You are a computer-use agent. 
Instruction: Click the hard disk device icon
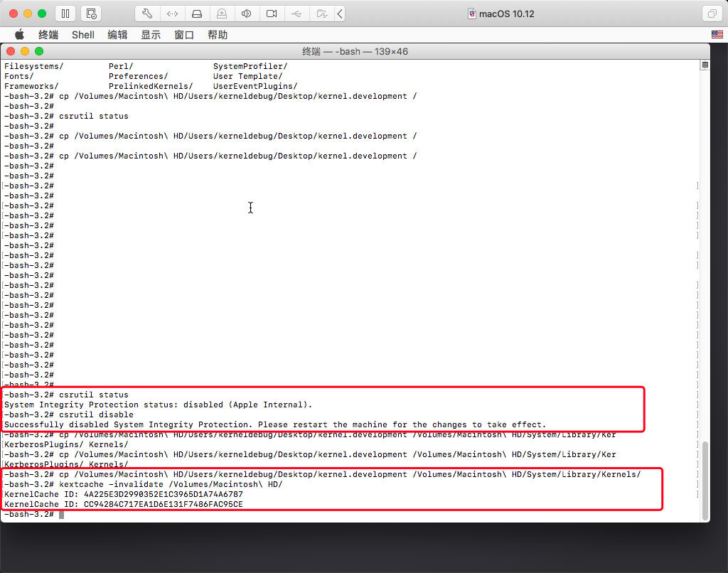point(198,14)
